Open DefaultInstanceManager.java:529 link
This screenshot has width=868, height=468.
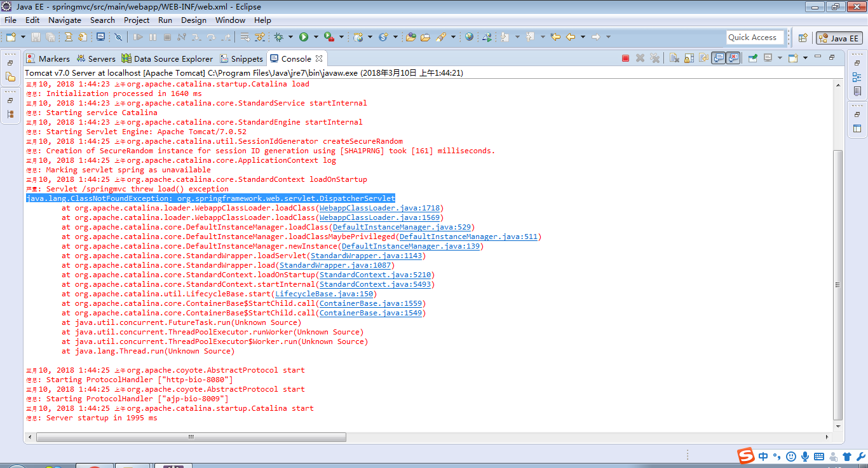coord(402,227)
